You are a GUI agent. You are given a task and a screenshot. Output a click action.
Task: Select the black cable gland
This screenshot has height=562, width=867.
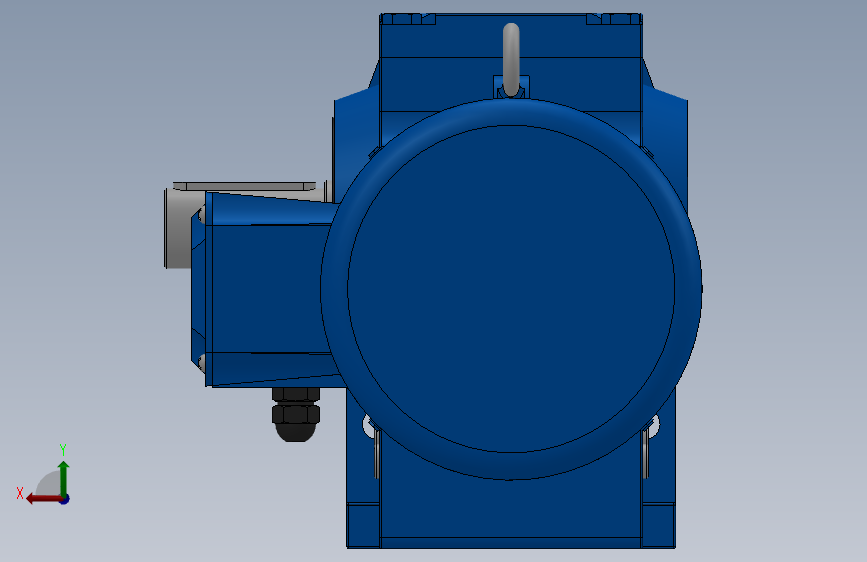coord(296,414)
